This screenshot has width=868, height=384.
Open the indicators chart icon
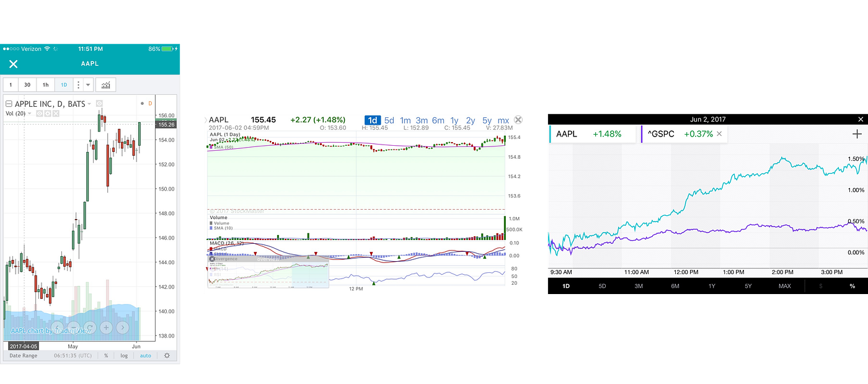(106, 85)
